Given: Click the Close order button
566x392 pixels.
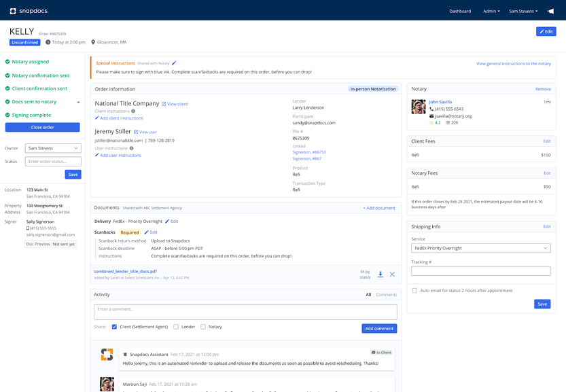Looking at the screenshot, I should coord(43,128).
